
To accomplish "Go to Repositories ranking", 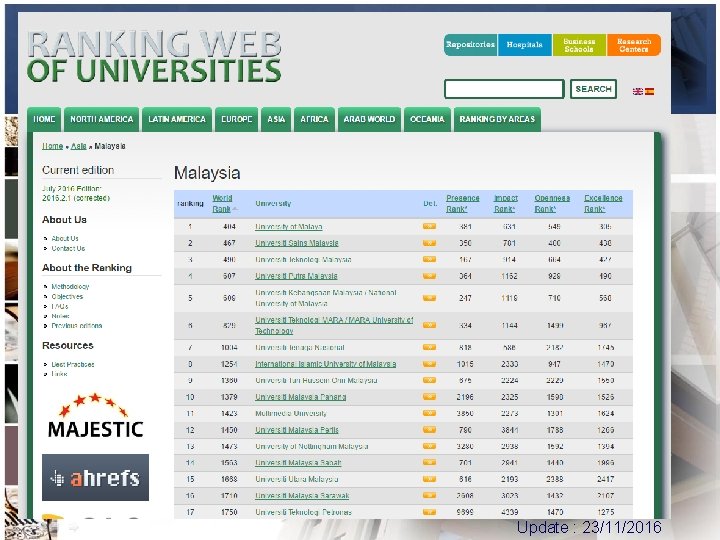I will point(470,45).
